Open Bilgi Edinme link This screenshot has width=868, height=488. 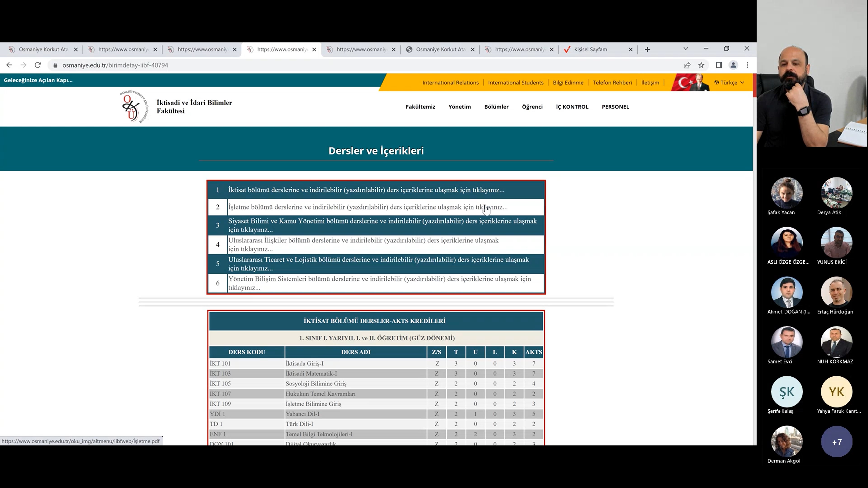point(568,82)
